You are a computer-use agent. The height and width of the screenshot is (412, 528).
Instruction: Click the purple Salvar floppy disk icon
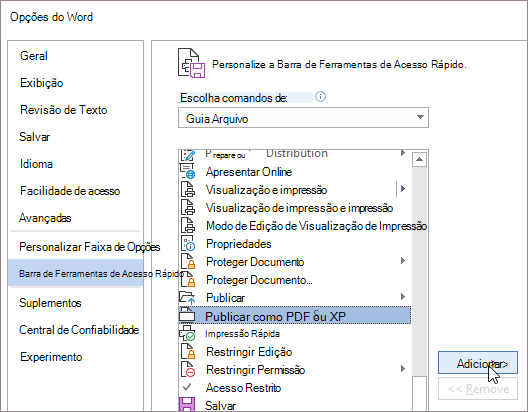[187, 405]
